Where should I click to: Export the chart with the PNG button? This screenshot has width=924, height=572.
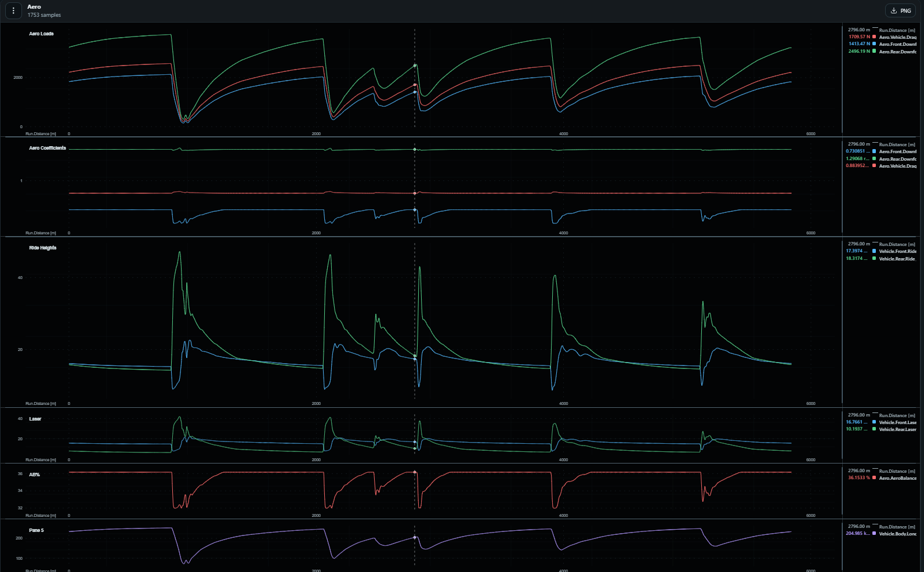pyautogui.click(x=900, y=10)
